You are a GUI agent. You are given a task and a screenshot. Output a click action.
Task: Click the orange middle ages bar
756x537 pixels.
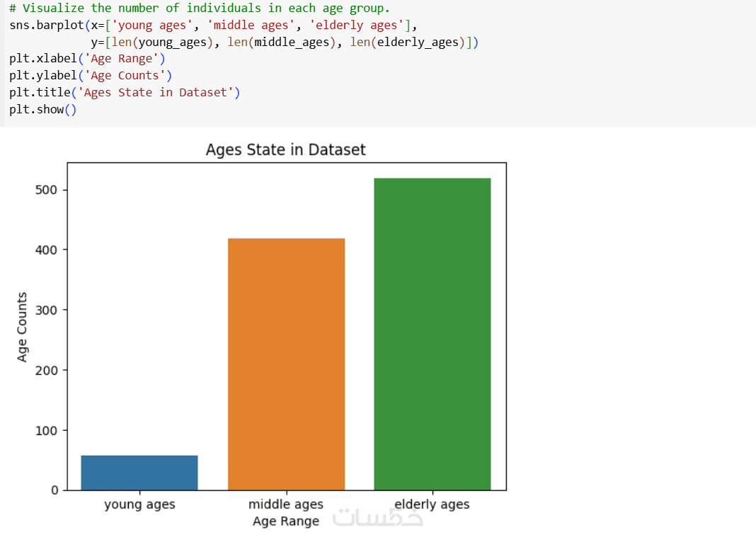286,363
